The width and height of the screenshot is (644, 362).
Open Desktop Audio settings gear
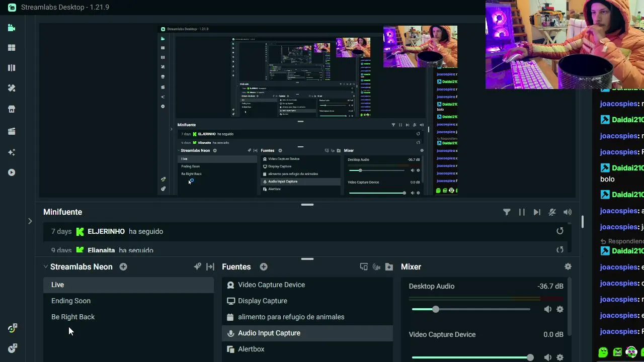pyautogui.click(x=560, y=309)
